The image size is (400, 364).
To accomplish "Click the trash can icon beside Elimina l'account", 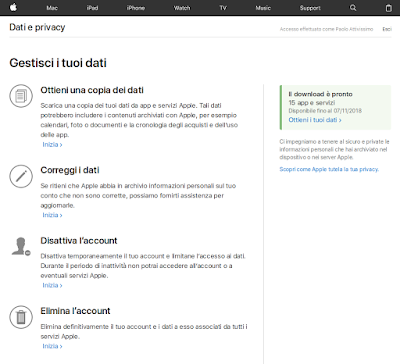I will pos(21,317).
